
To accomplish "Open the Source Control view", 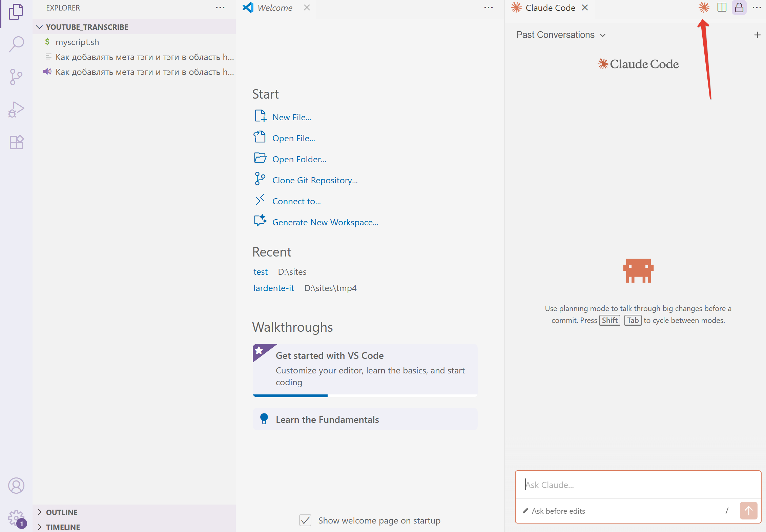I will tap(16, 77).
